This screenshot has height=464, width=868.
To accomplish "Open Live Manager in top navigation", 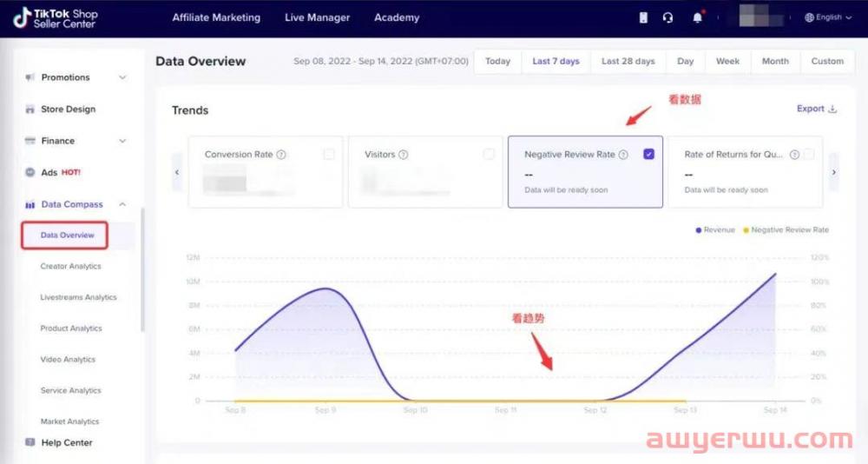I will 317,17.
